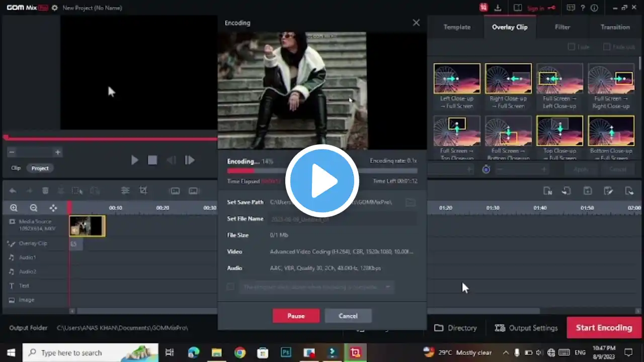
Task: Click the crop icon in timeline toolbar
Action: [143, 191]
